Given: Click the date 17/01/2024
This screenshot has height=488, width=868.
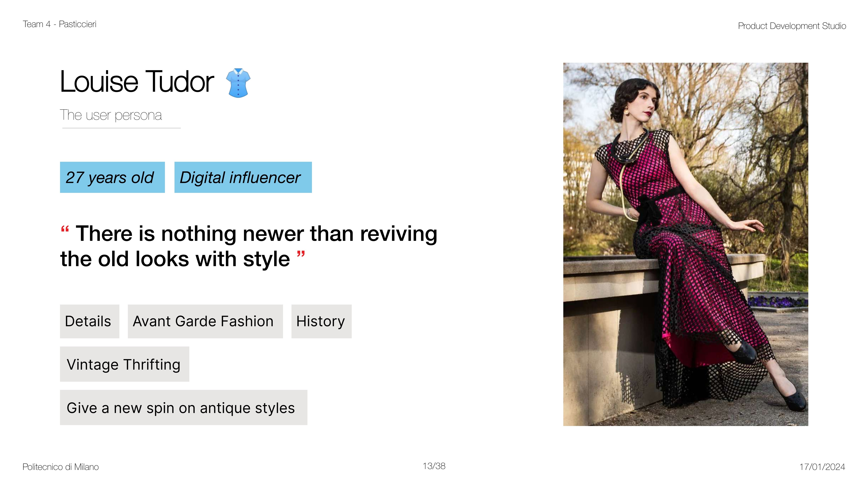Looking at the screenshot, I should [822, 467].
